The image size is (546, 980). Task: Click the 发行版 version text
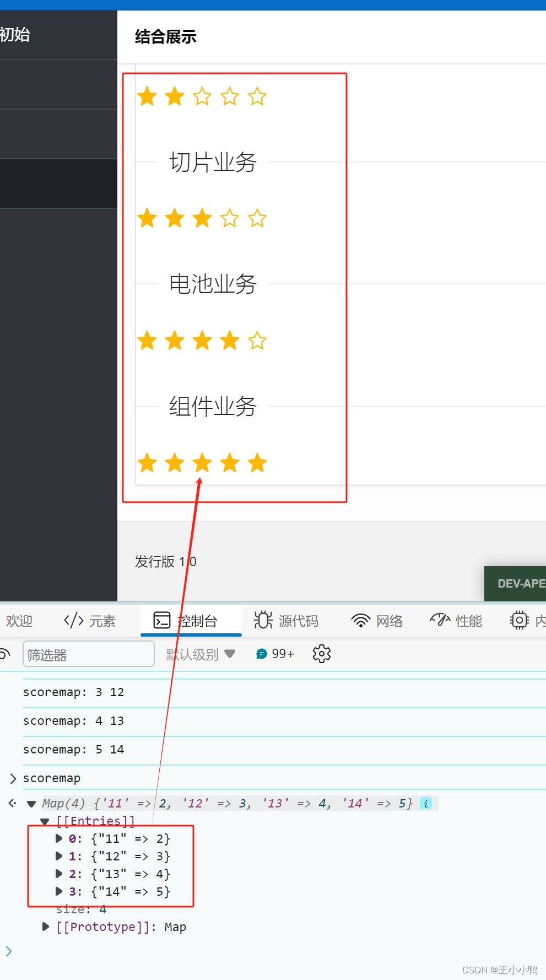[x=166, y=562]
